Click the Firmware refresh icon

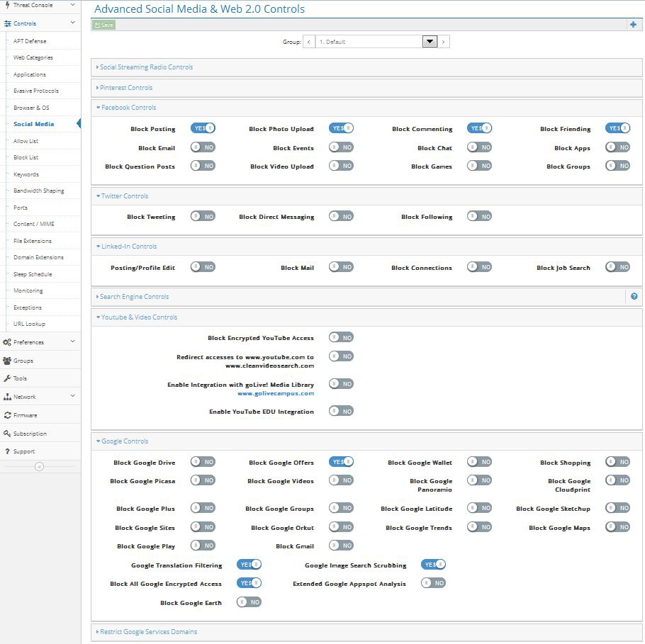pos(7,415)
